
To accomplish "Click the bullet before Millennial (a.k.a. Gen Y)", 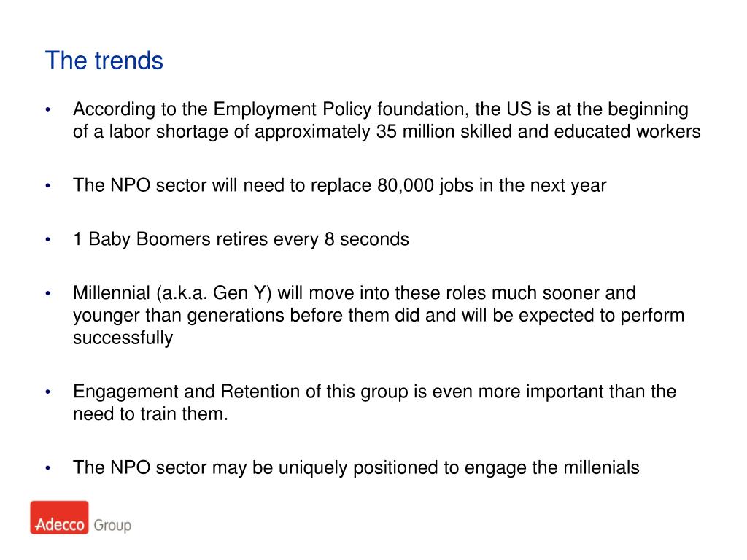I will pyautogui.click(x=47, y=293).
